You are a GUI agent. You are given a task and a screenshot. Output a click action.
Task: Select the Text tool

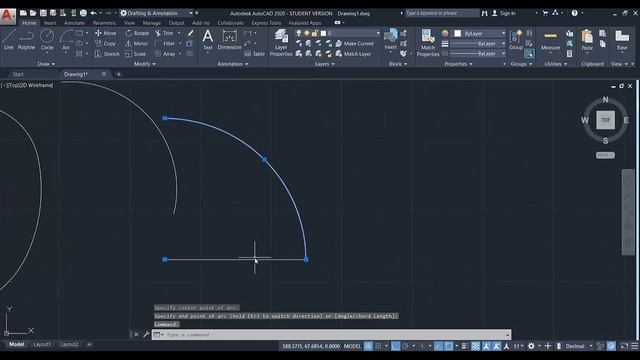[x=208, y=40]
